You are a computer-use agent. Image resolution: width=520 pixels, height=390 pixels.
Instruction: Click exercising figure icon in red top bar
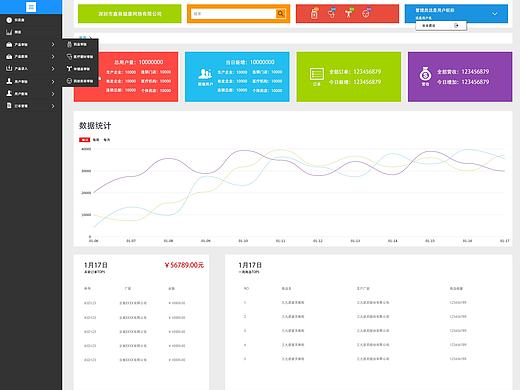pyautogui.click(x=349, y=13)
